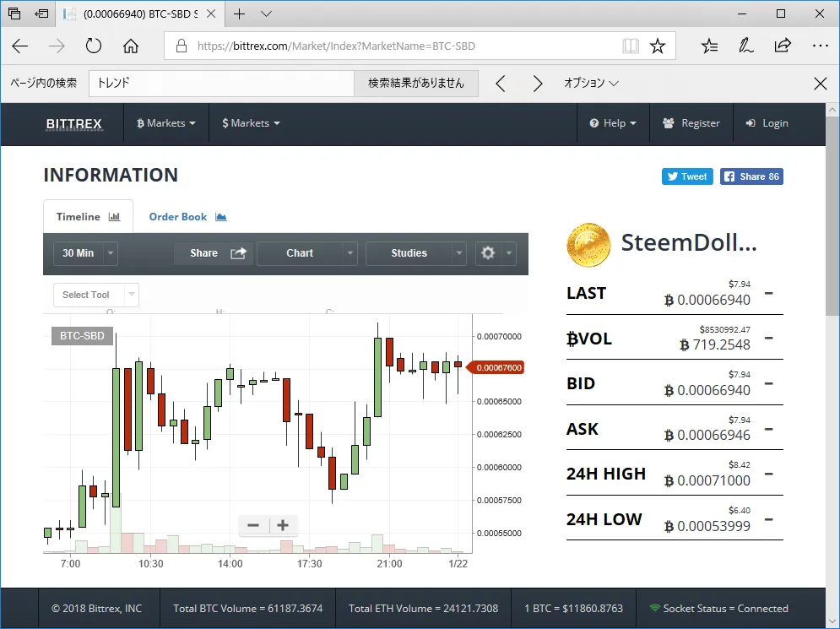Click the Total ETH Volume footer entry
Viewport: 840px width, 629px height.
tap(423, 608)
